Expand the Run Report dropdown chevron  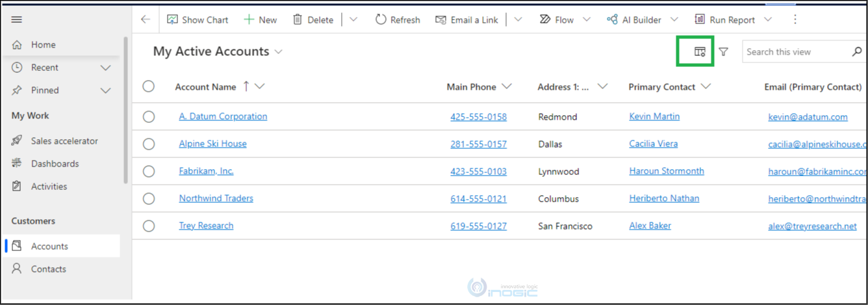[767, 20]
